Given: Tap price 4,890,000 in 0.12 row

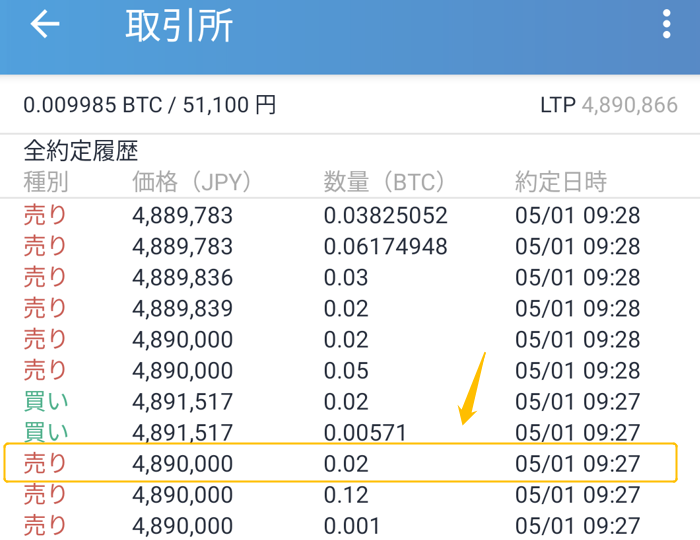Looking at the screenshot, I should coord(183,494).
